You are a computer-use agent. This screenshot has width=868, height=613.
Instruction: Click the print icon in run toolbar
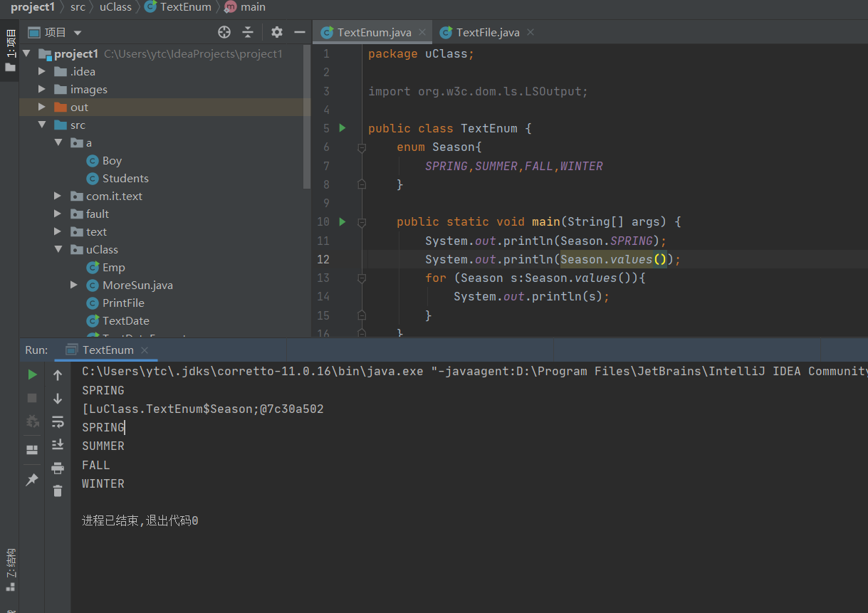pos(58,468)
